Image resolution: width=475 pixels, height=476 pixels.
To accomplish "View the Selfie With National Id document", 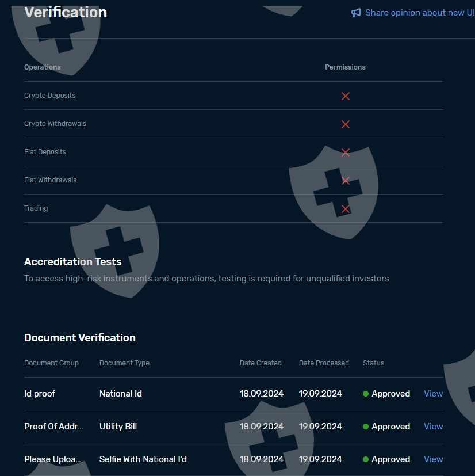I will click(x=433, y=459).
